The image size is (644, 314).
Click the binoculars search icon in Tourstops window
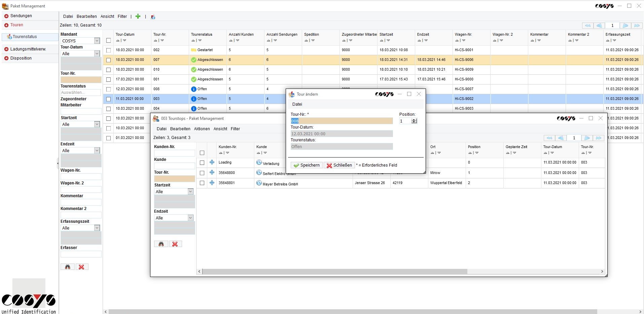[161, 244]
